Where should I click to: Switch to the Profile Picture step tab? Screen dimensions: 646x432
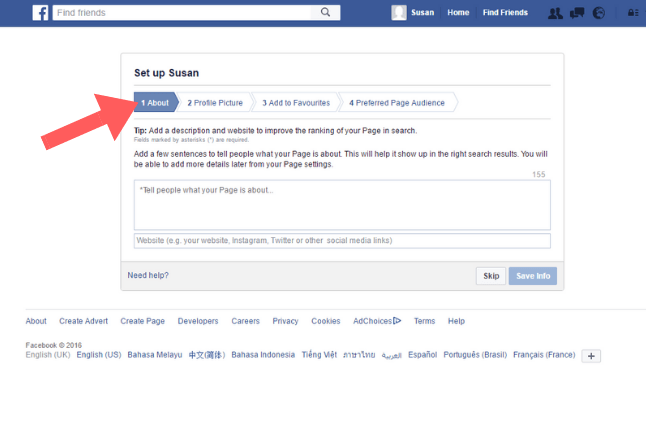[216, 102]
